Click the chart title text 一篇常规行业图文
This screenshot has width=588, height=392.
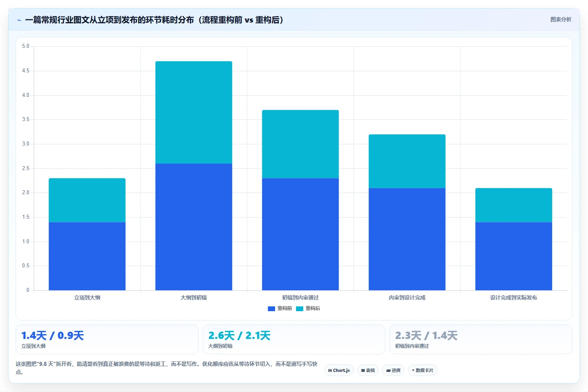[57, 20]
